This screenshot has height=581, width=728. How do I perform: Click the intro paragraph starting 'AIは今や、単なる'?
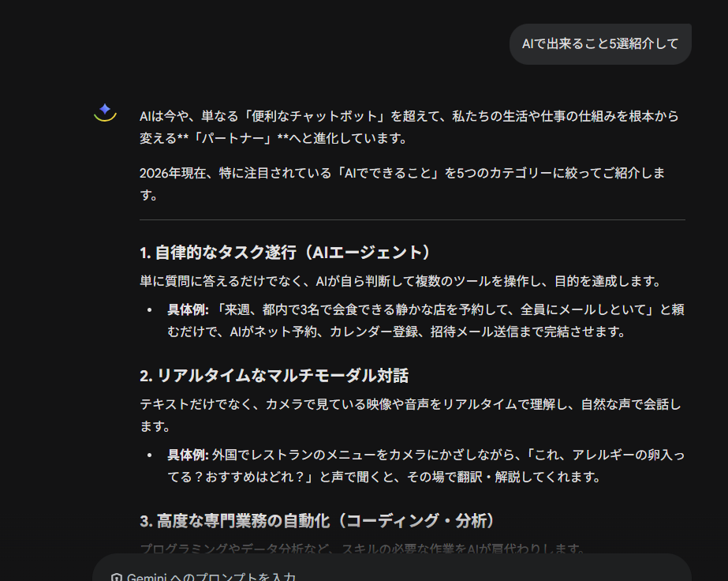tap(409, 127)
